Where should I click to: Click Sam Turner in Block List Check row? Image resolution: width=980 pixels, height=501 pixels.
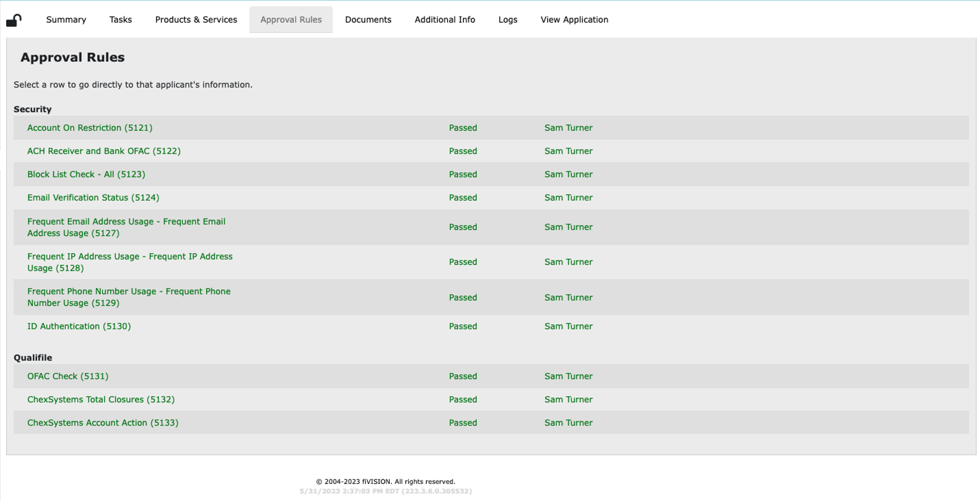(569, 175)
